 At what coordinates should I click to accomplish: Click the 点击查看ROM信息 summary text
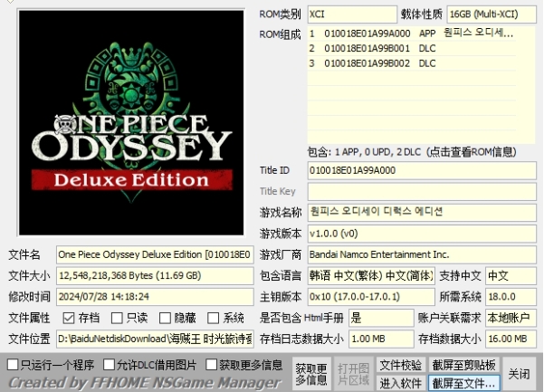click(x=412, y=152)
